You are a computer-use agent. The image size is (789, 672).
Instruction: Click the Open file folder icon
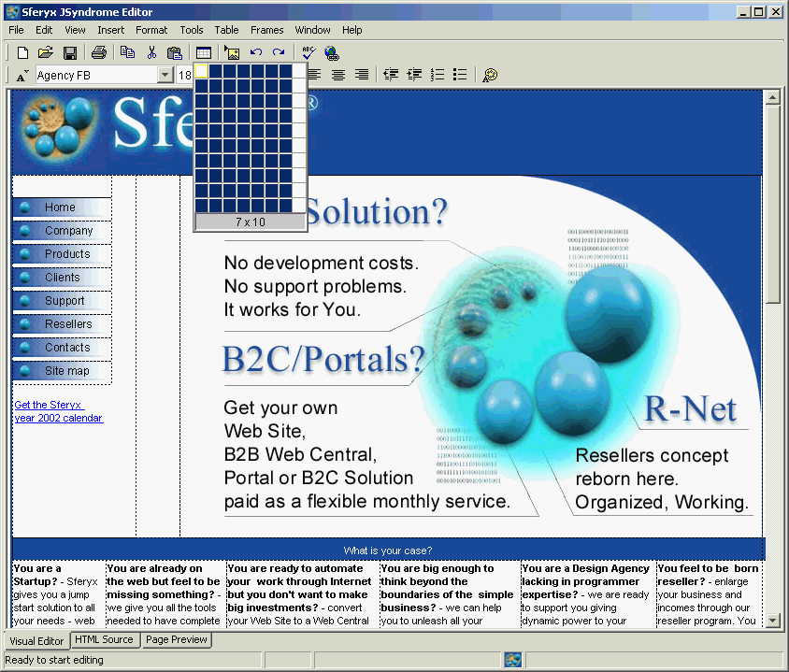point(46,53)
